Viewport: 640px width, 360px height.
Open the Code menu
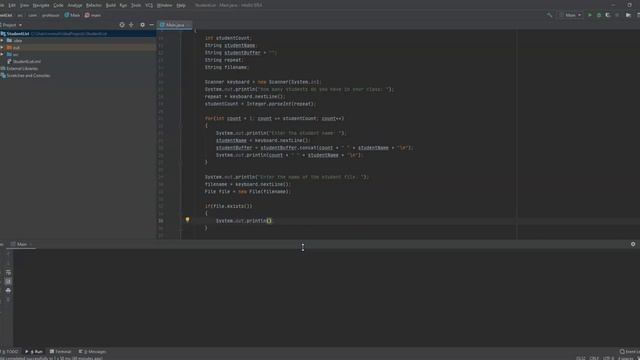click(58, 5)
